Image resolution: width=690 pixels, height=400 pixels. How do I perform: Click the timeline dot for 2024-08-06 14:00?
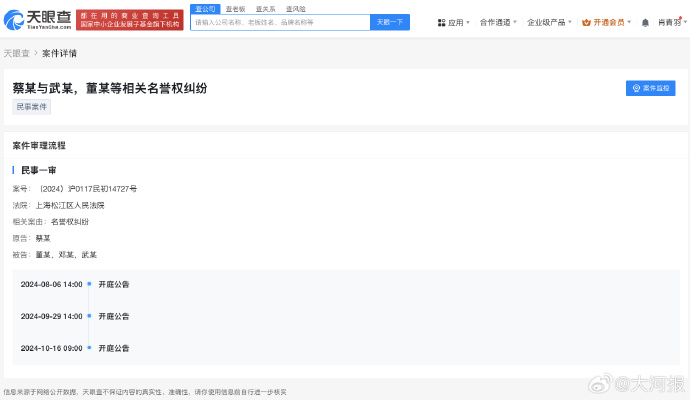point(89,284)
